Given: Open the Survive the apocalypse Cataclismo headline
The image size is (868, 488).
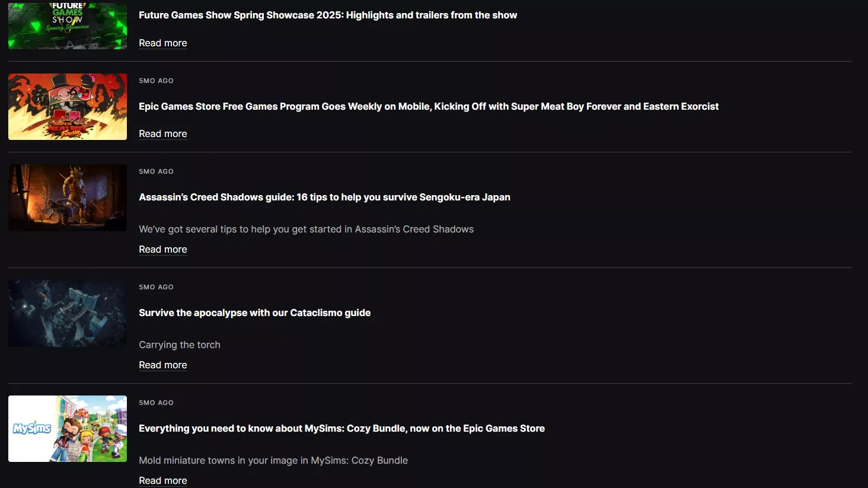Looking at the screenshot, I should 255,312.
